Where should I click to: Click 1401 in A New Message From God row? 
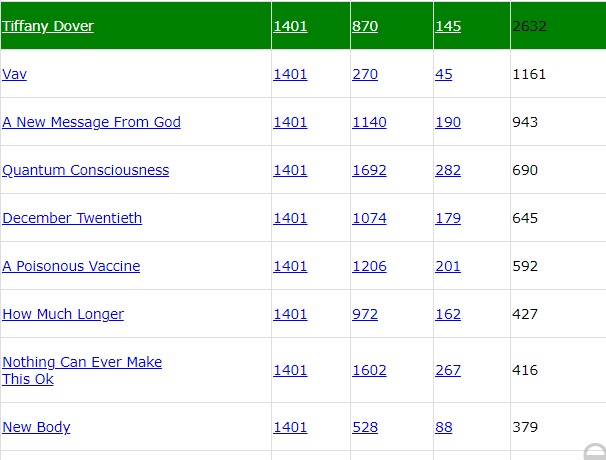(290, 122)
